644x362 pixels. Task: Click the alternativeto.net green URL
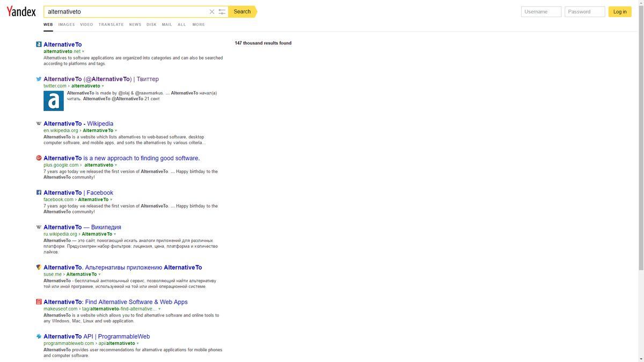click(62, 51)
